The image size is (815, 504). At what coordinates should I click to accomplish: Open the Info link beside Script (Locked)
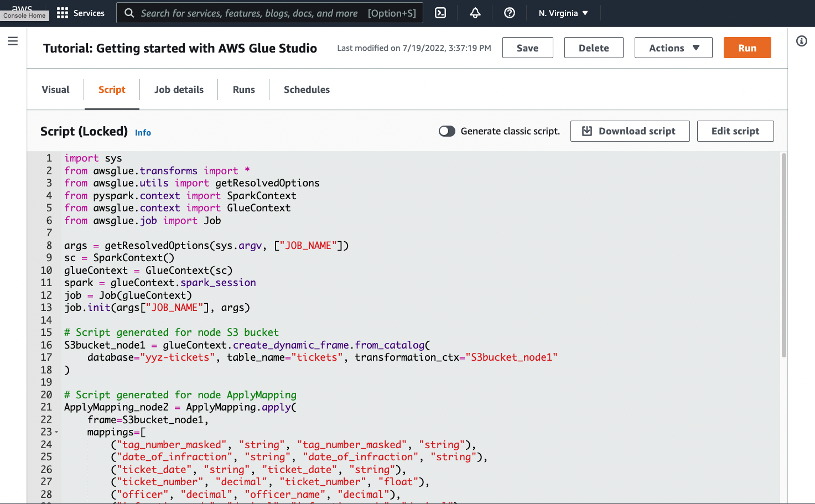[x=143, y=132]
